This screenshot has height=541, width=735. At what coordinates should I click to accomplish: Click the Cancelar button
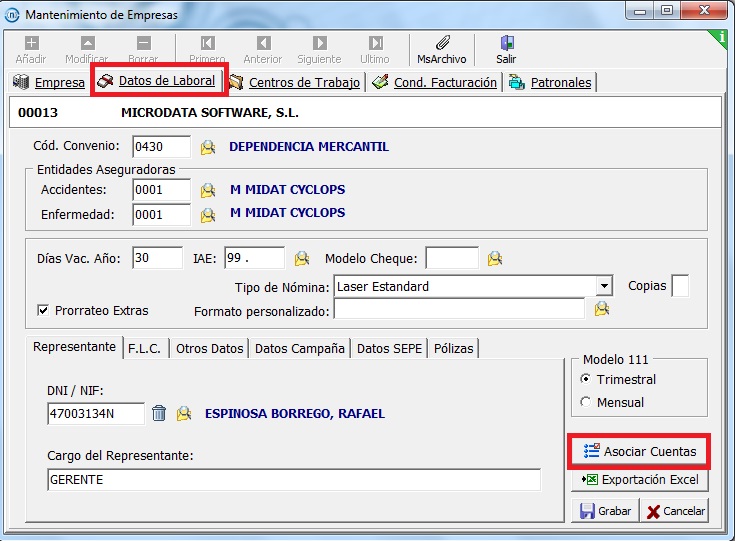[675, 511]
